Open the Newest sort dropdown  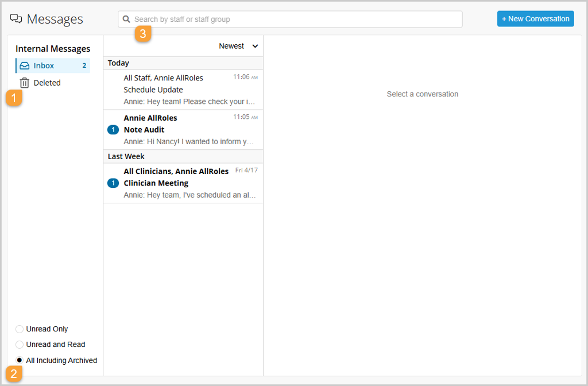(238, 46)
